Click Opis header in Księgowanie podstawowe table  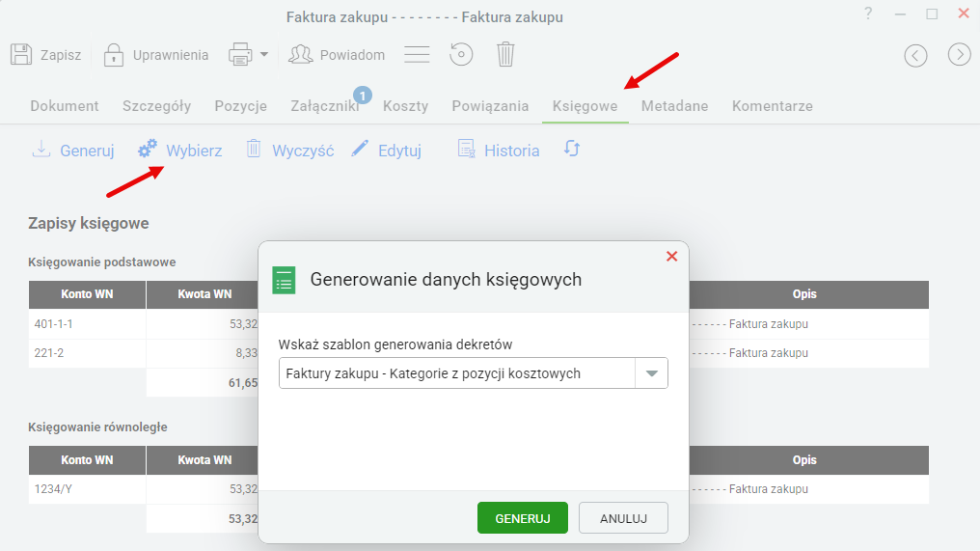804,294
